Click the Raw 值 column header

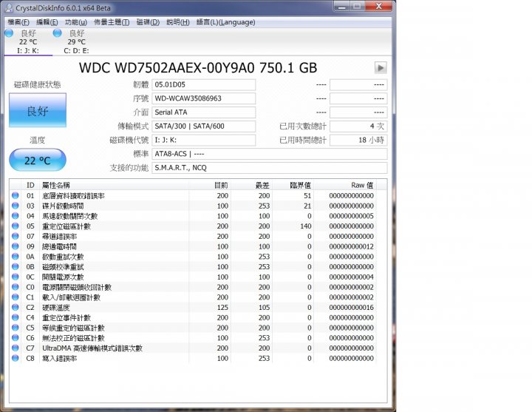pyautogui.click(x=345, y=185)
